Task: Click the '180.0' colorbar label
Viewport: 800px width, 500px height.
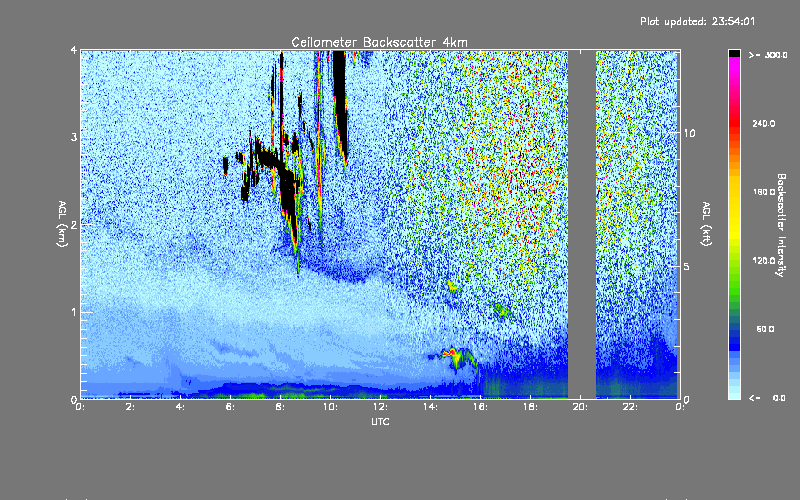Action: point(764,192)
